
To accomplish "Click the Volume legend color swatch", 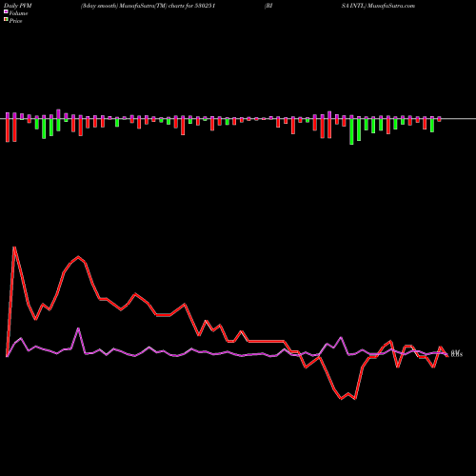I will click(6, 12).
